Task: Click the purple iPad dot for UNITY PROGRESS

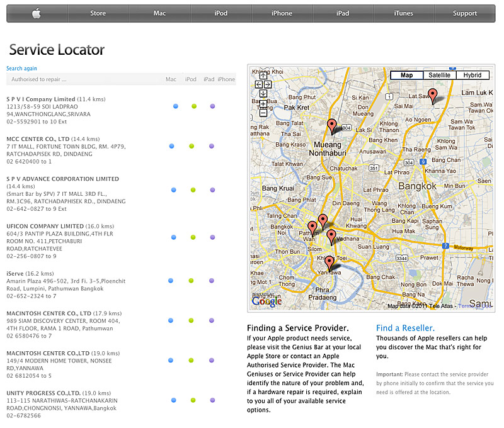Action: [x=212, y=400]
